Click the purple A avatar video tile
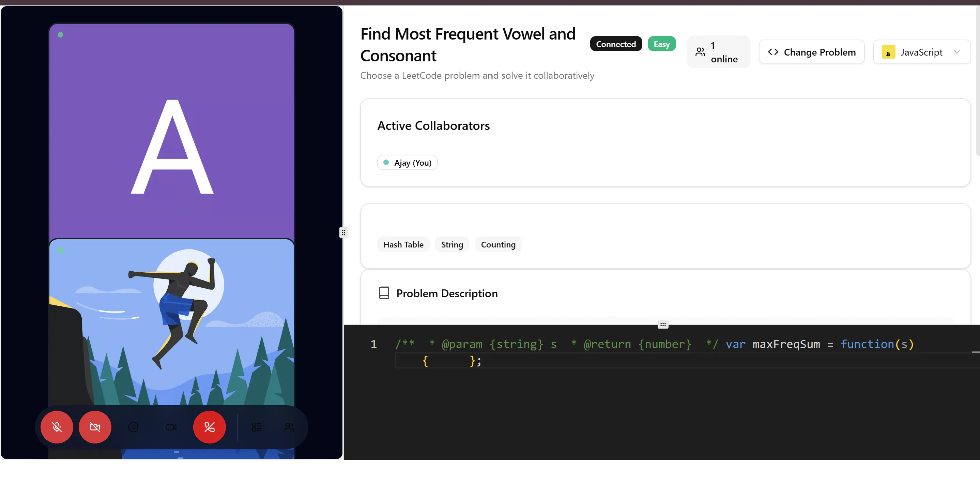 172,131
